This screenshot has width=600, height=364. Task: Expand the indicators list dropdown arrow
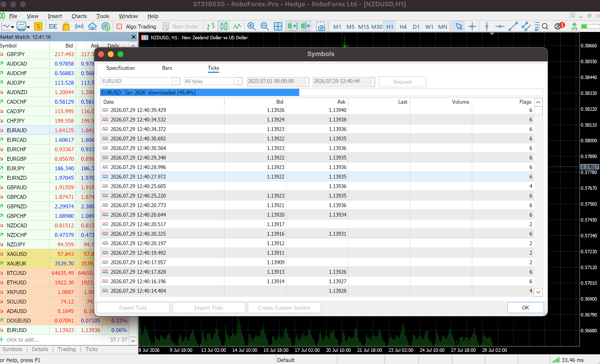(28, 27)
